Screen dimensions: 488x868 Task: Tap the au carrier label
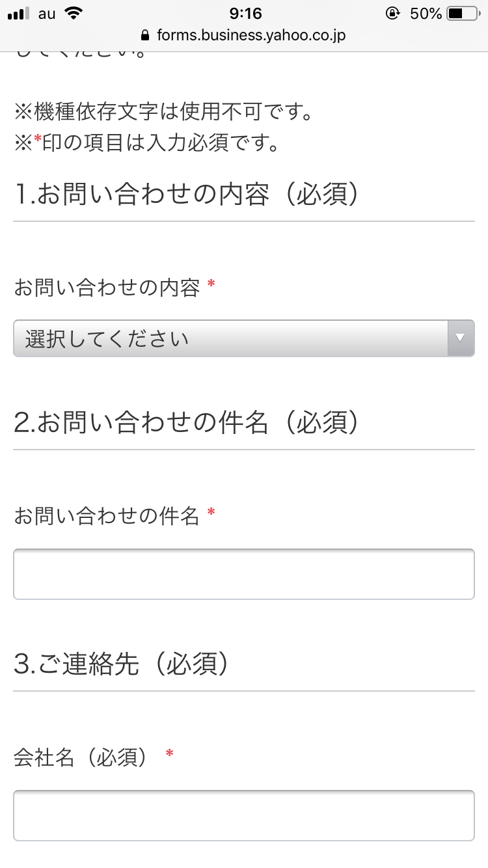(x=47, y=14)
